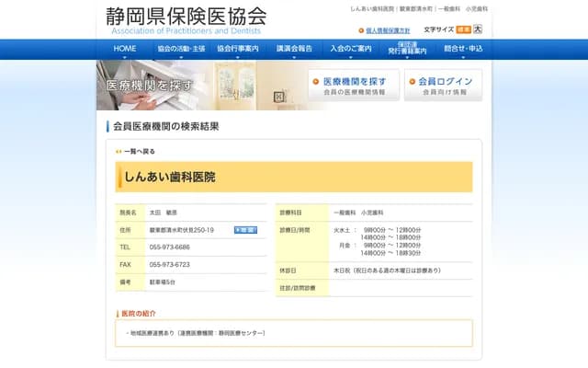
Task: Expand the 講演会報告 menu
Action: pos(294,49)
